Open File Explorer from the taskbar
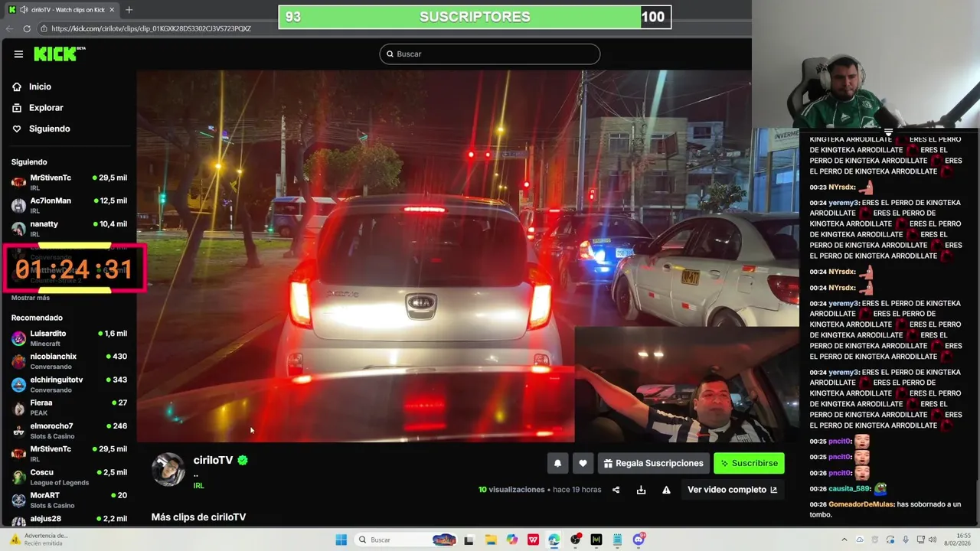Image resolution: width=980 pixels, height=551 pixels. point(491,540)
